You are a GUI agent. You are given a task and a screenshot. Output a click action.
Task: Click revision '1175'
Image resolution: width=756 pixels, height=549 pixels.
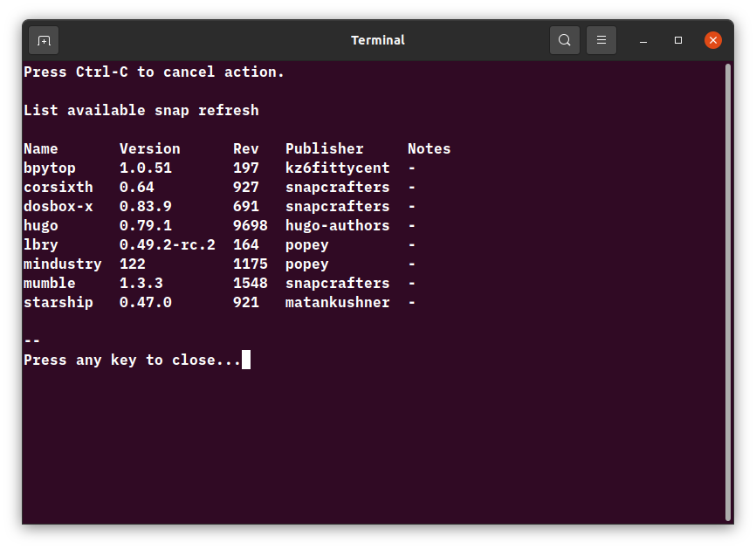[x=251, y=264]
